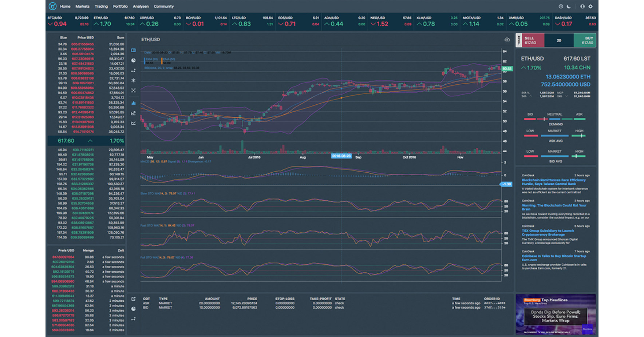Click the asterisk tool in chart sidebar

pyautogui.click(x=134, y=80)
